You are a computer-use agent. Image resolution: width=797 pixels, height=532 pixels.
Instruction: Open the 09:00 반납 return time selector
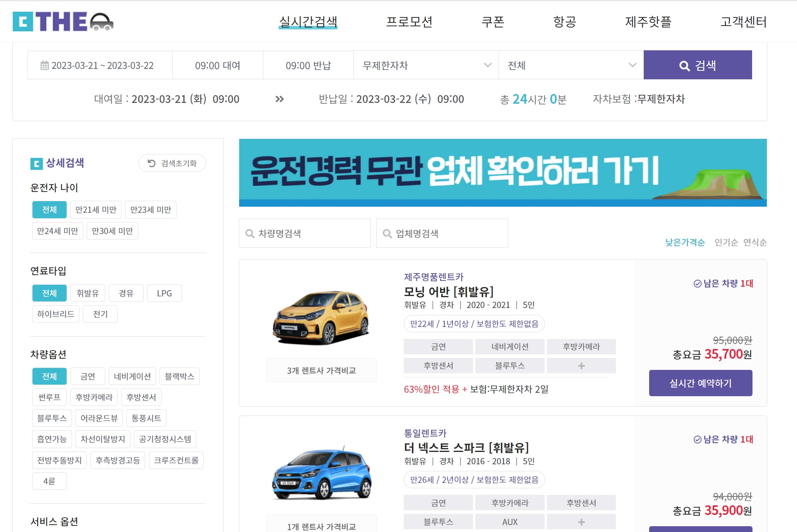308,65
